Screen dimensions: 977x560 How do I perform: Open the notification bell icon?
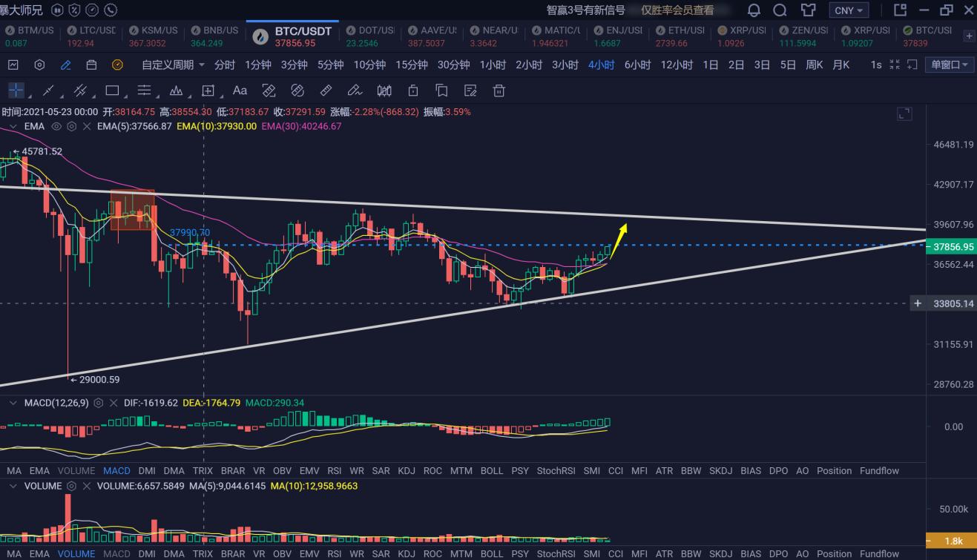click(x=754, y=10)
